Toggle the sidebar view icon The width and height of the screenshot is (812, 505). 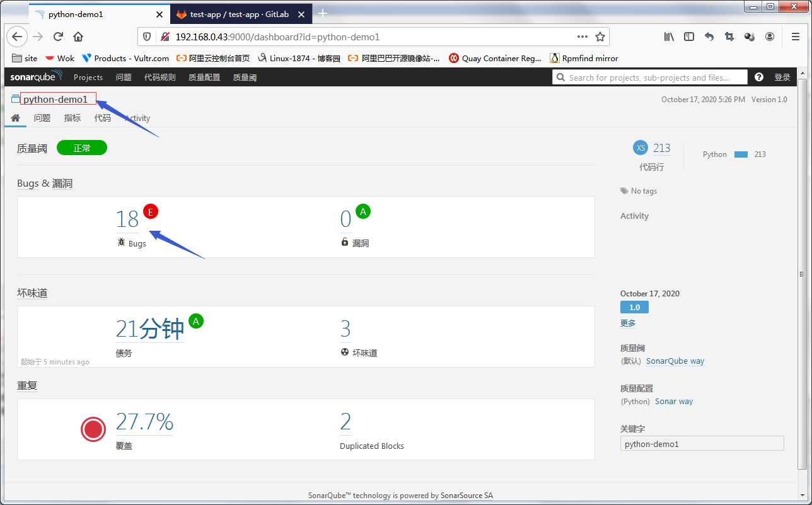(689, 37)
